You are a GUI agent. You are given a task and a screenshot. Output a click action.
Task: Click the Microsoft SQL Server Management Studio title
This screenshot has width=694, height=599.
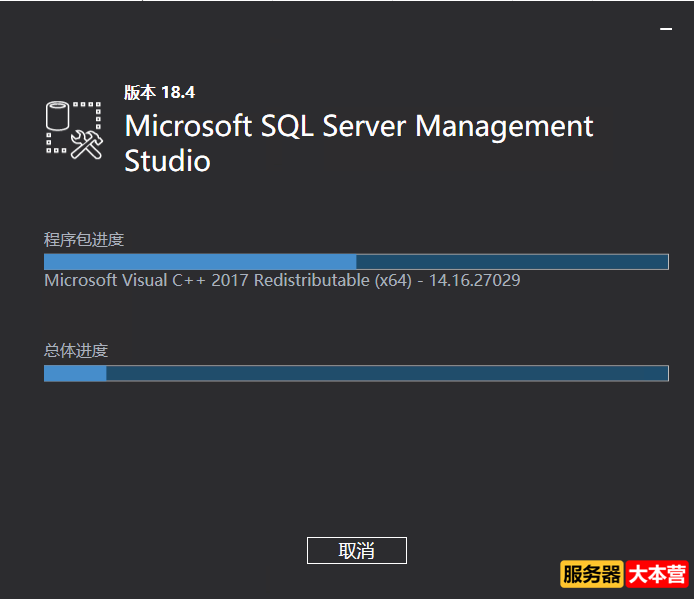pyautogui.click(x=359, y=143)
